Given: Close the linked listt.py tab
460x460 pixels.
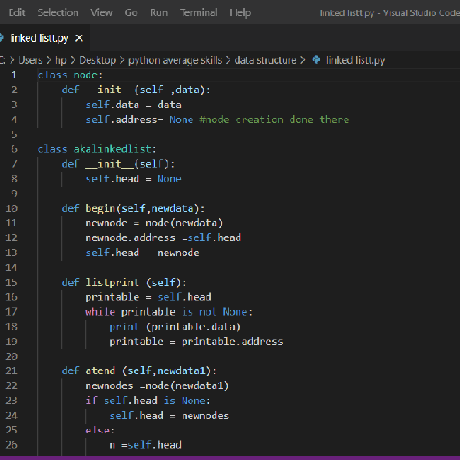Looking at the screenshot, I should point(79,38).
